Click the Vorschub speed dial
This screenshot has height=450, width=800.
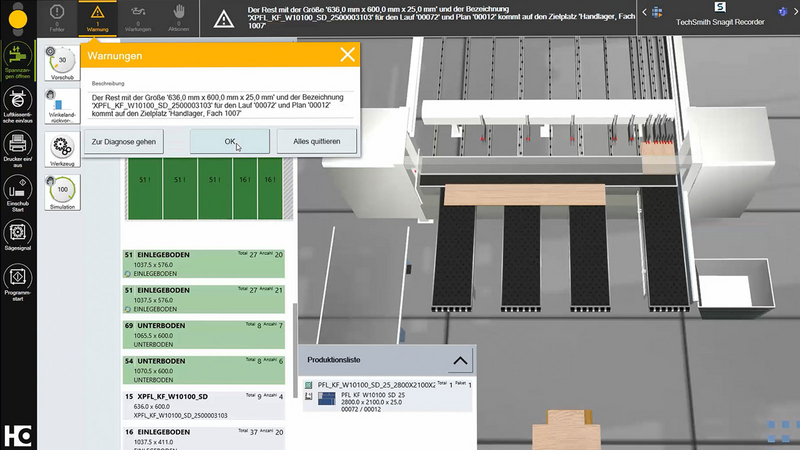point(62,63)
